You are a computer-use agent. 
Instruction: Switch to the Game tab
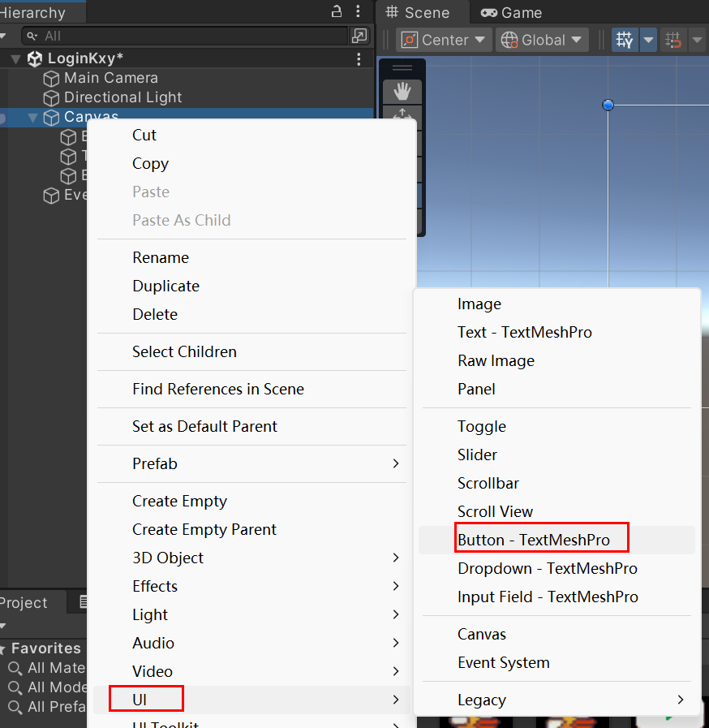click(511, 13)
